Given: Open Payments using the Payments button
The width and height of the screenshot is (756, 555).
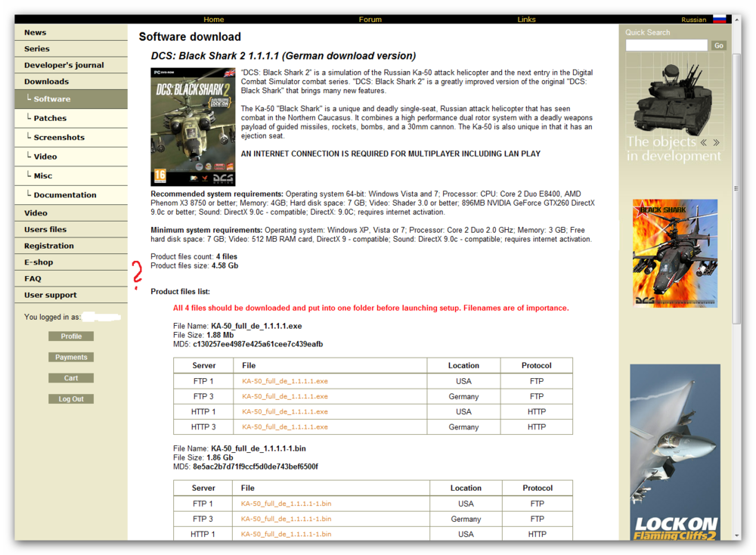Looking at the screenshot, I should tap(70, 356).
